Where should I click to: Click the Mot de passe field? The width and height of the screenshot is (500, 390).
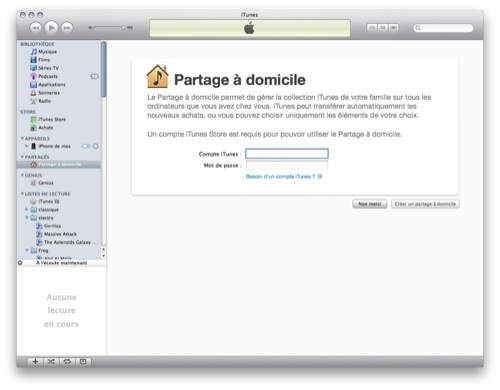pyautogui.click(x=287, y=165)
